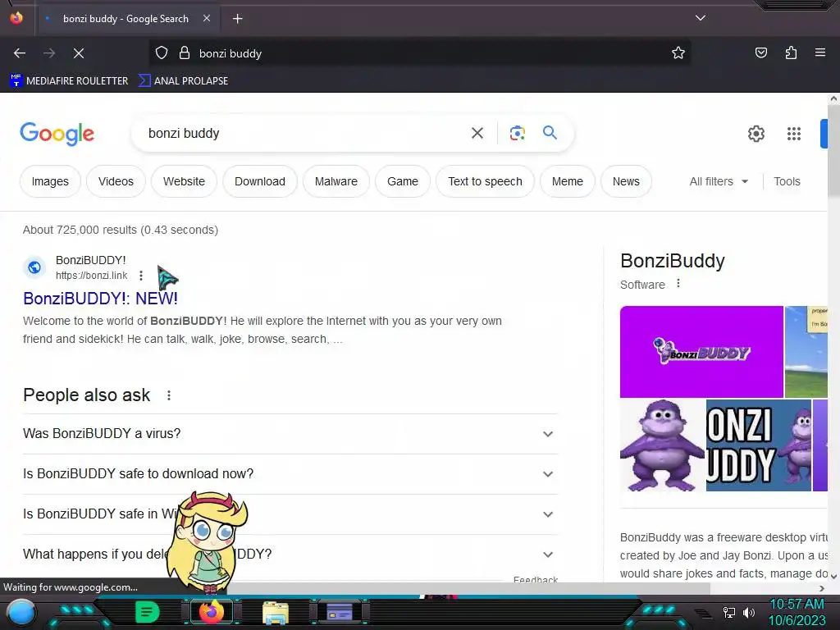Open the Firefox extensions puzzle icon
The height and width of the screenshot is (630, 840).
(x=791, y=52)
